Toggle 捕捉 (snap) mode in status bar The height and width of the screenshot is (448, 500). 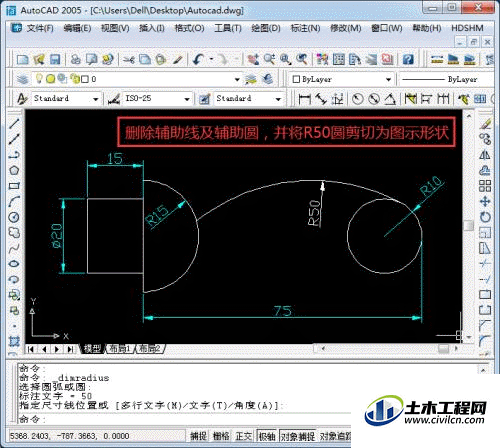[x=198, y=436]
